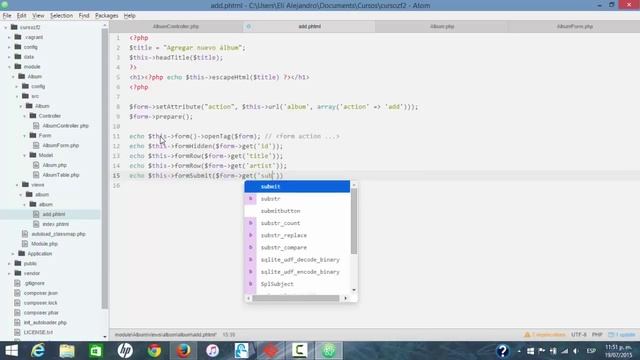This screenshot has height=360, width=640.
Task: Open the Windows Start button
Action: tap(11, 351)
